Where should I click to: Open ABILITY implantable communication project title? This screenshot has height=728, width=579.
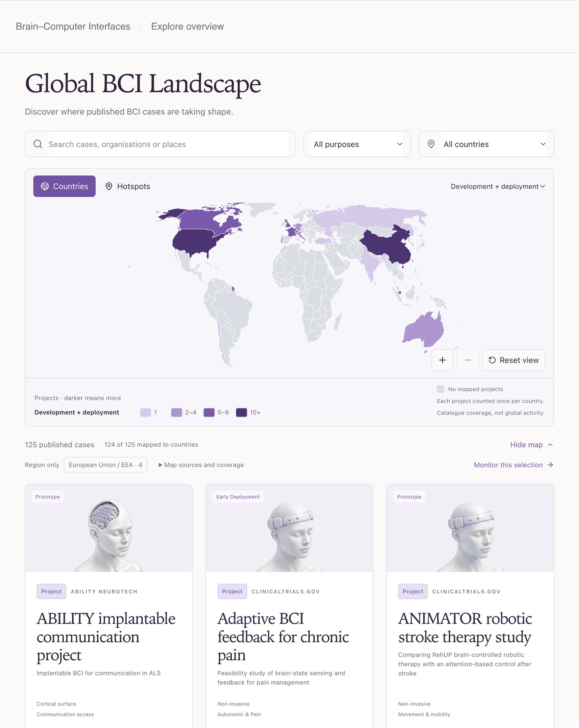pyautogui.click(x=106, y=637)
